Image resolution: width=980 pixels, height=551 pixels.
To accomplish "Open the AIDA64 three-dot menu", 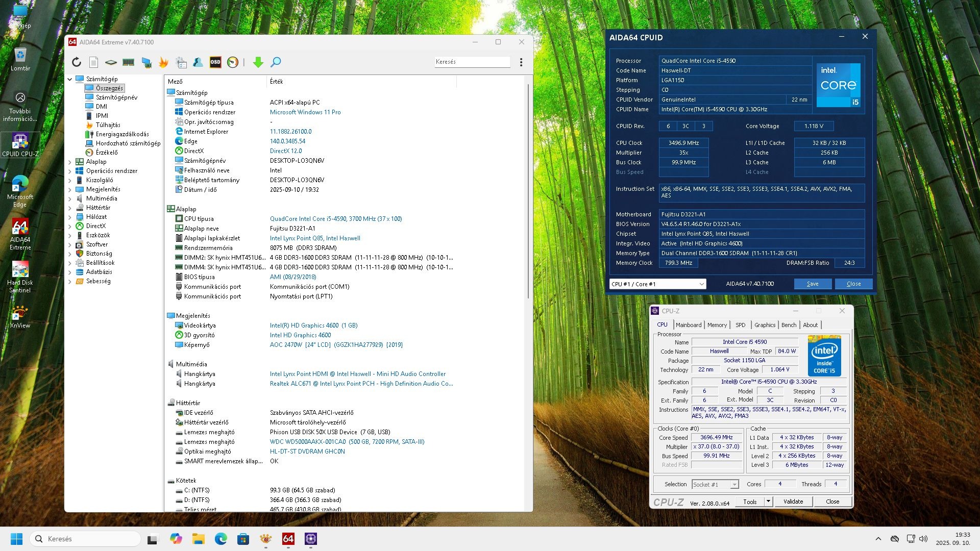I will pyautogui.click(x=521, y=62).
